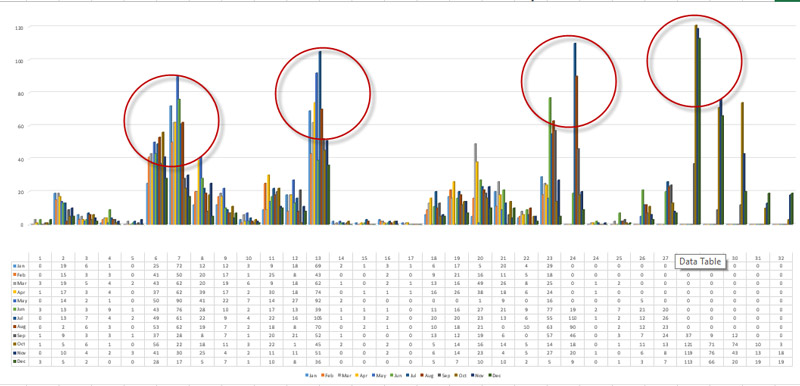800x386 pixels.
Task: Select the third red circle annotation
Action: pos(569,81)
